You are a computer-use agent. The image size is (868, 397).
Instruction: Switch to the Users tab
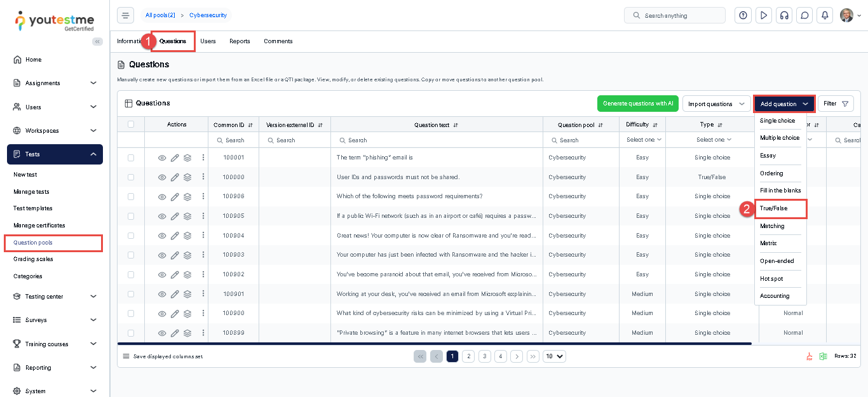208,41
